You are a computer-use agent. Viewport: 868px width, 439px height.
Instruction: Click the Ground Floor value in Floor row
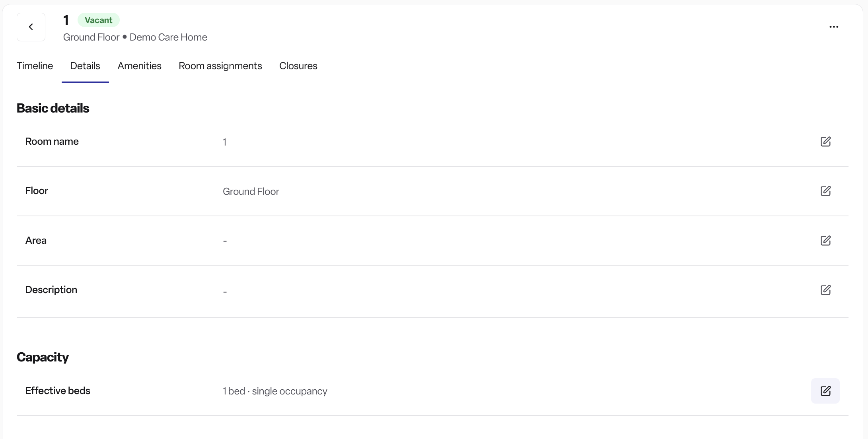(x=251, y=192)
